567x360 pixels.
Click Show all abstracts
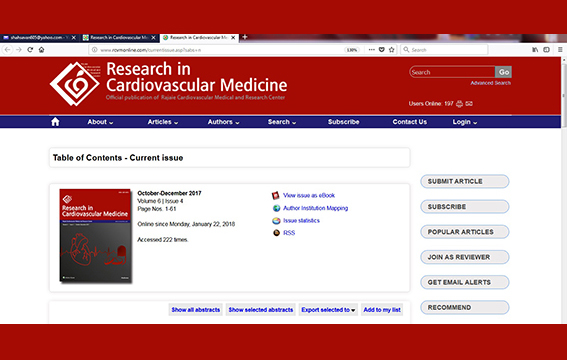click(196, 310)
